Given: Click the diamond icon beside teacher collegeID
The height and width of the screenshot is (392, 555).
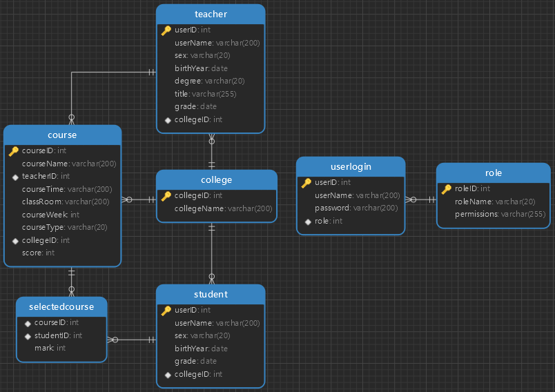Looking at the screenshot, I should tap(168, 120).
